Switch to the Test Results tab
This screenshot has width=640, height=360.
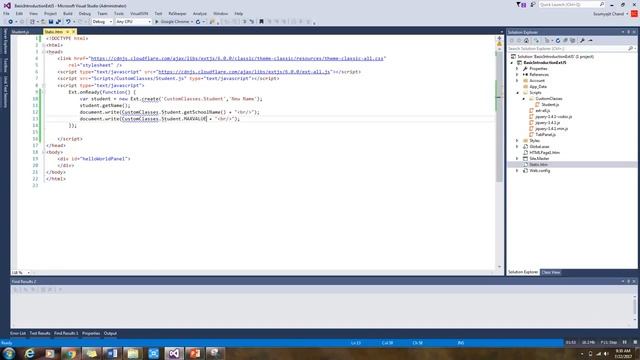point(40,333)
